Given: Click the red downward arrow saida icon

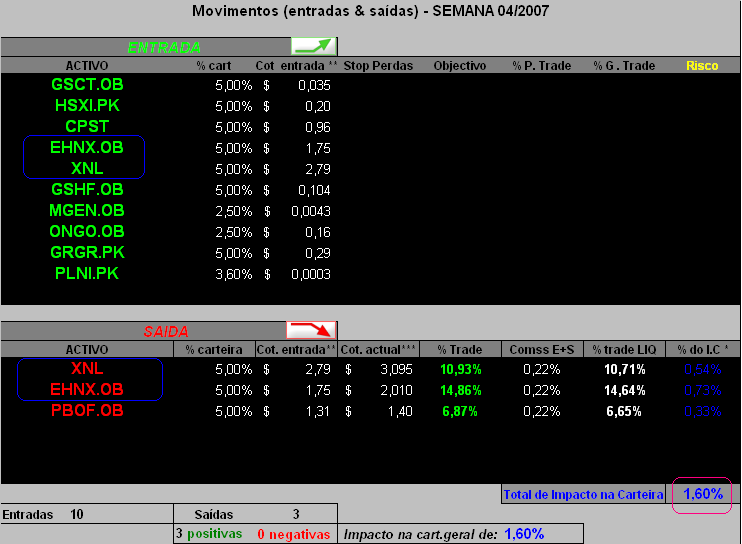Looking at the screenshot, I should coord(311,330).
